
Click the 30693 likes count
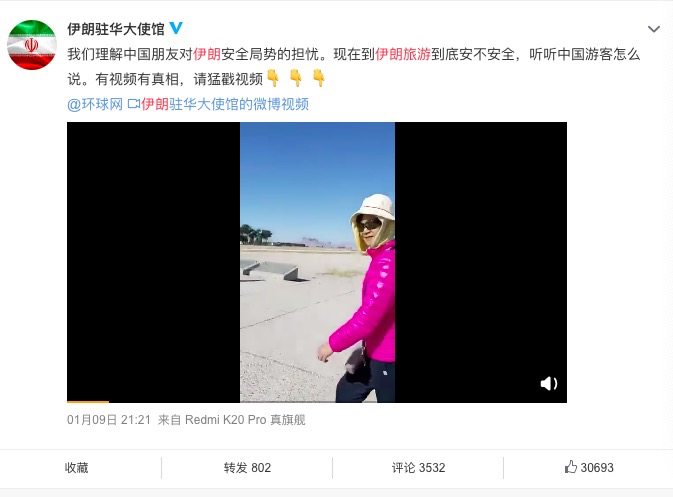coord(597,467)
